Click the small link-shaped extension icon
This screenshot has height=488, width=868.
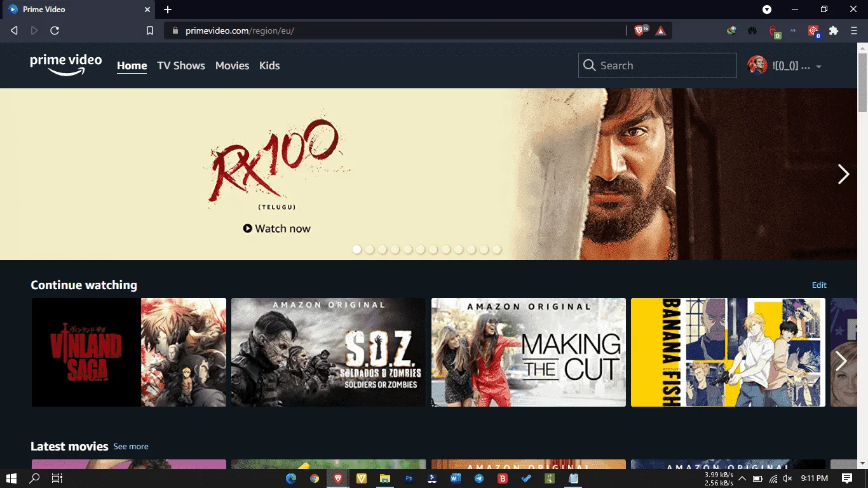click(x=794, y=30)
